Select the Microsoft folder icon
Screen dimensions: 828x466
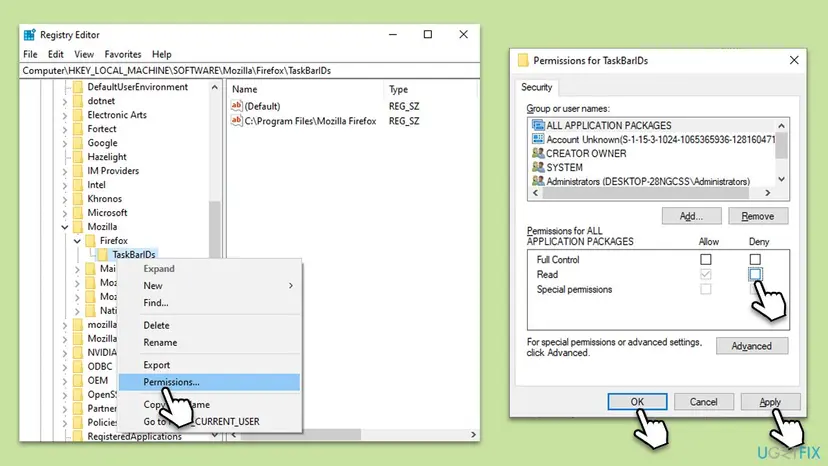(78, 213)
